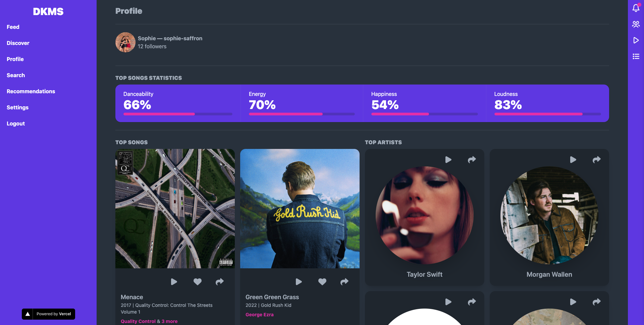Screen dimensions: 644x325
Task: Click the Sophie — sophie-saffron username
Action: [x=170, y=38]
